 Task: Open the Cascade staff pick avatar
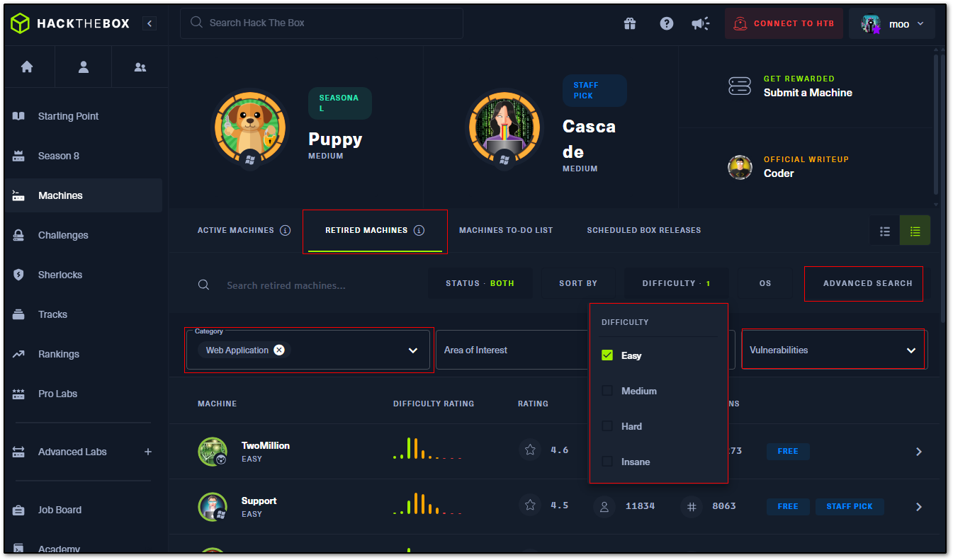point(504,127)
